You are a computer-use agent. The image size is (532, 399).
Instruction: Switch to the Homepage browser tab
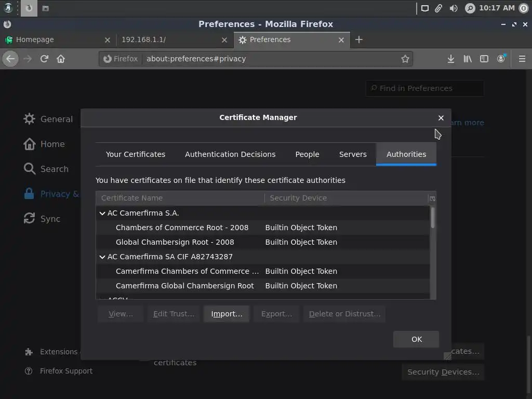coord(58,40)
